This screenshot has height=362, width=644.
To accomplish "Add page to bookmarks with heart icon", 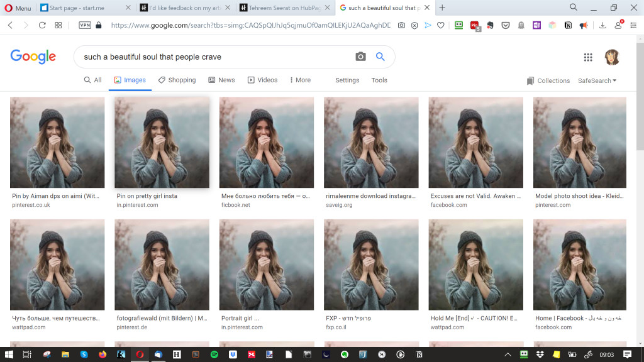I will point(441,25).
